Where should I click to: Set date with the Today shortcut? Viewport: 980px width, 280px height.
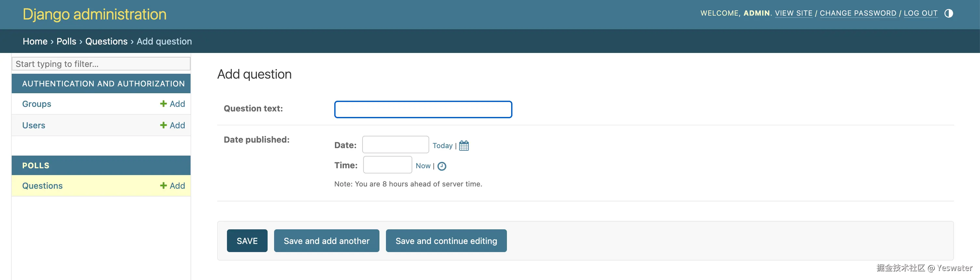[442, 146]
